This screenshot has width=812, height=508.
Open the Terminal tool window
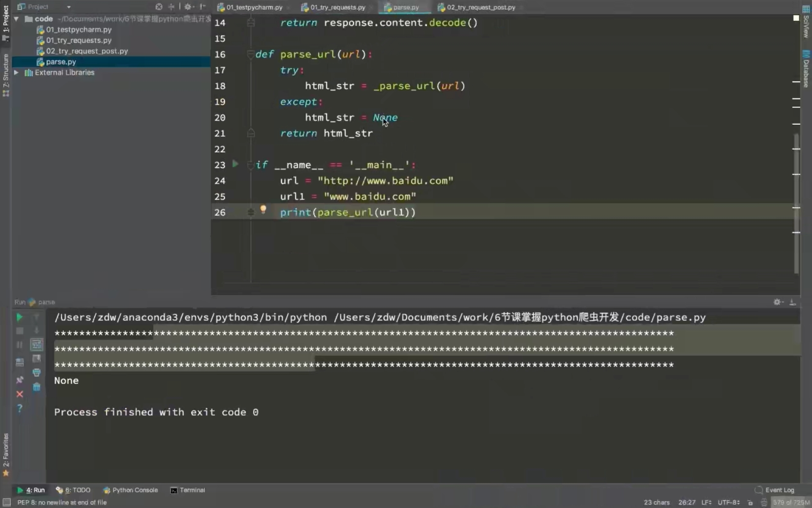pyautogui.click(x=187, y=490)
